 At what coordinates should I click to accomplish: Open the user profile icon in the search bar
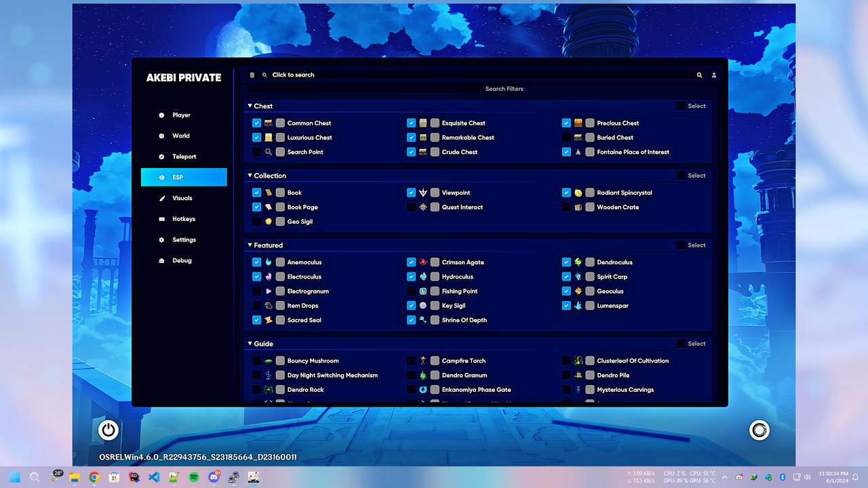(x=714, y=75)
